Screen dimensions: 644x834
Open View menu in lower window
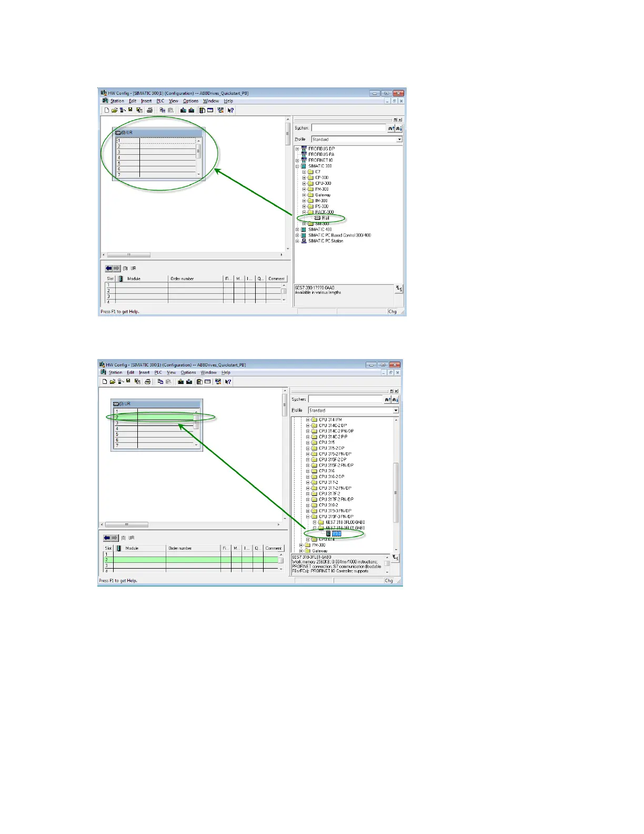tap(171, 372)
